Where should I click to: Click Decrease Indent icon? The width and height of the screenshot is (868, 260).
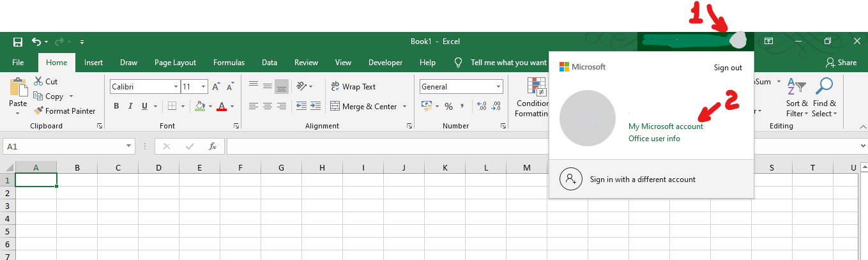[x=301, y=106]
